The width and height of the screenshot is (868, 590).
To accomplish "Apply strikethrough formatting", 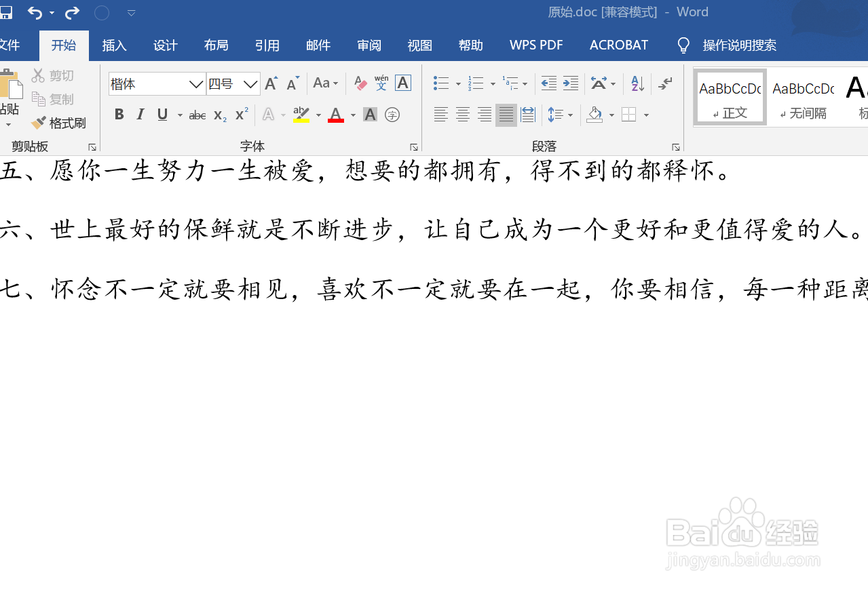I will click(x=196, y=114).
